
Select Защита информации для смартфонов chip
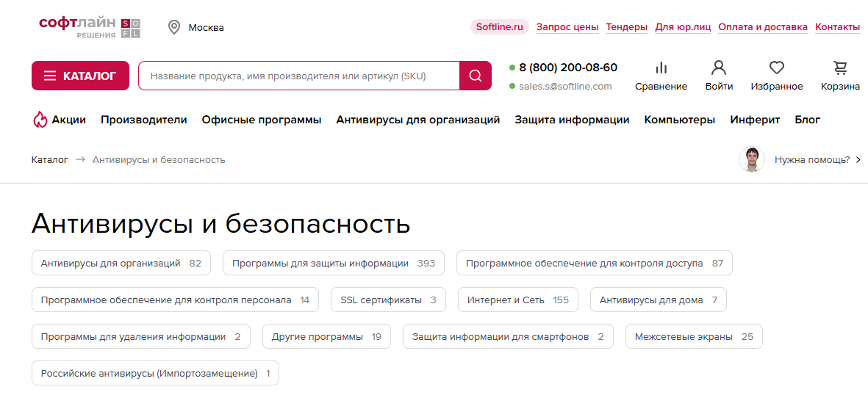pyautogui.click(x=508, y=336)
